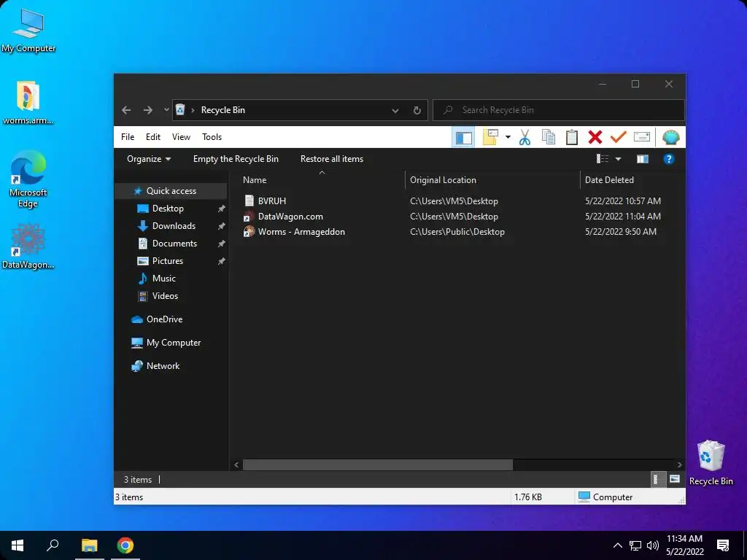
Task: Click the horizontal scrollbar thumb
Action: [378, 464]
